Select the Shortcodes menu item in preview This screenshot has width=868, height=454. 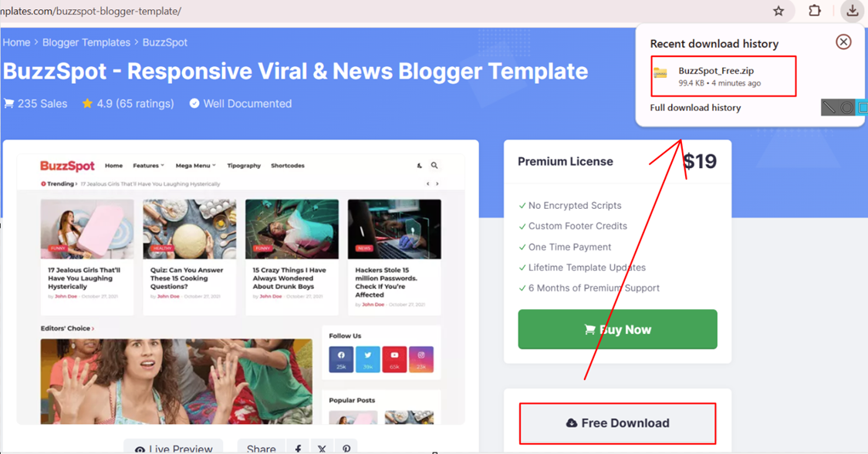pos(287,166)
